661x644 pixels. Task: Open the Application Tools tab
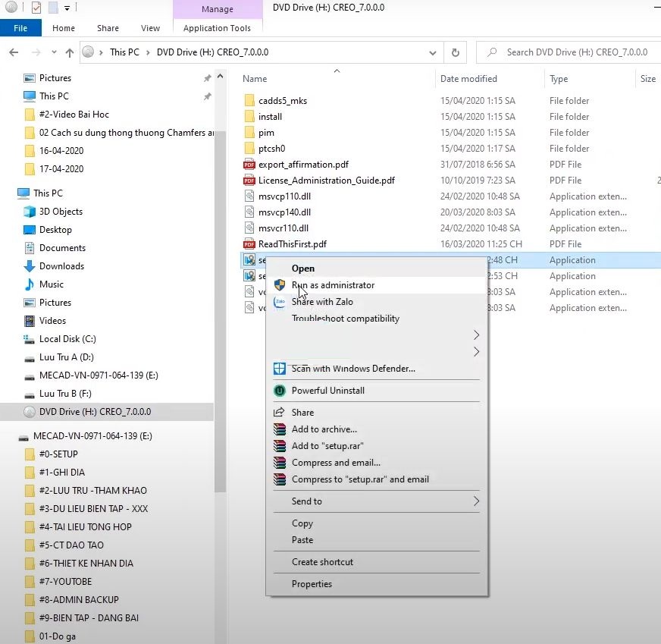click(x=217, y=28)
